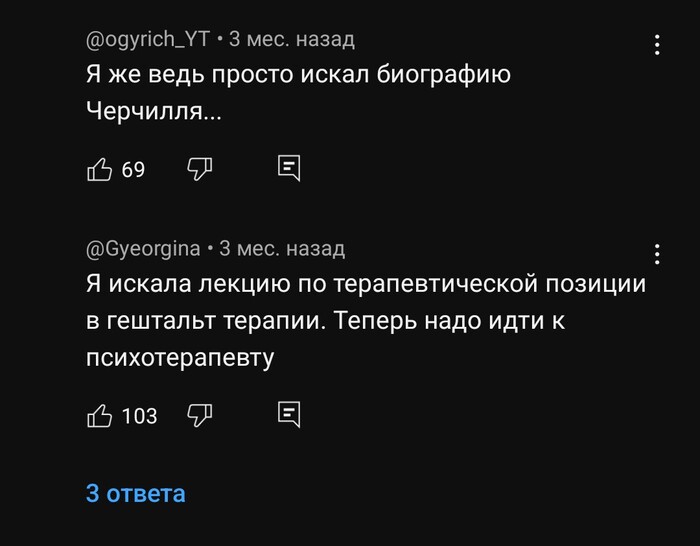The width and height of the screenshot is (700, 546).
Task: Open the @Gyeorgina channel name
Action: pyautogui.click(x=143, y=248)
